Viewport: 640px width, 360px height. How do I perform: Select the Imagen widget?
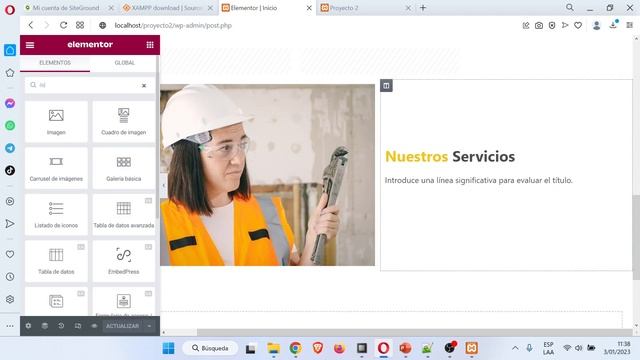point(56,121)
